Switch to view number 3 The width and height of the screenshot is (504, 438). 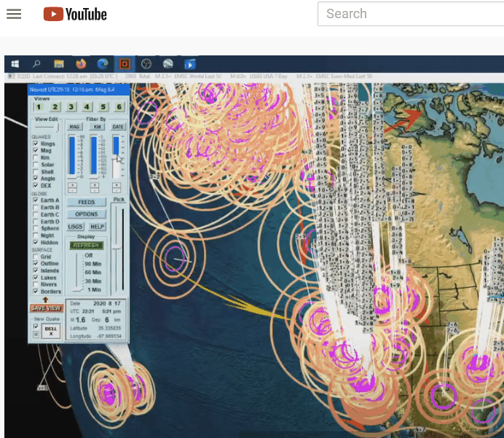[71, 107]
